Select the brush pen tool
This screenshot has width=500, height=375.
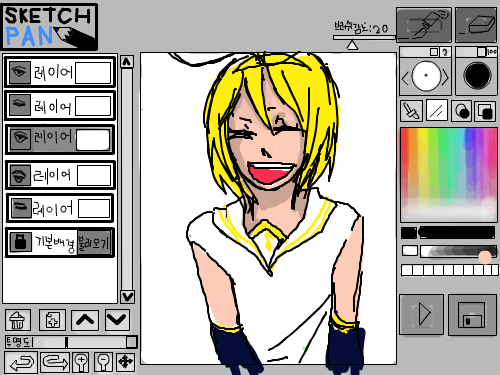click(x=424, y=25)
